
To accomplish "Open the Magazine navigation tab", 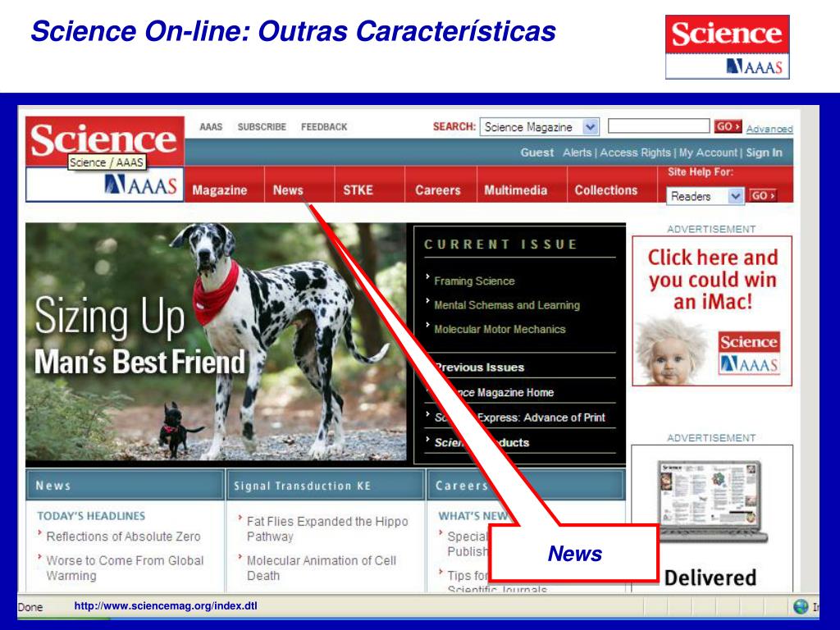I will click(220, 190).
